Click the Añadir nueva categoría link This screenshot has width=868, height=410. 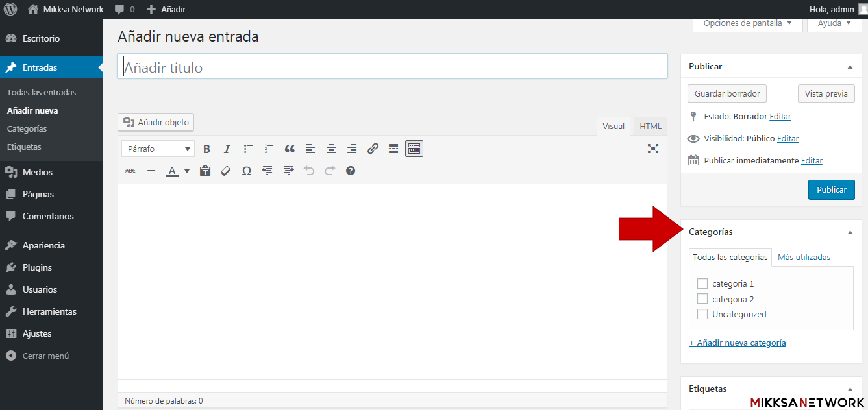coord(737,343)
